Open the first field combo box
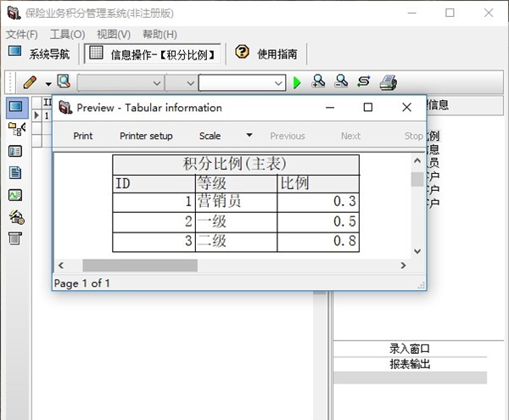 (120, 83)
